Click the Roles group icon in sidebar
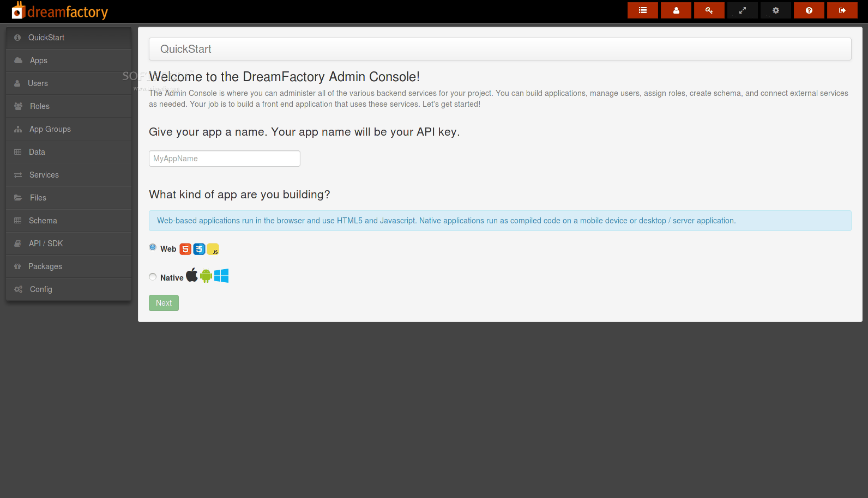The image size is (868, 498). (x=18, y=106)
